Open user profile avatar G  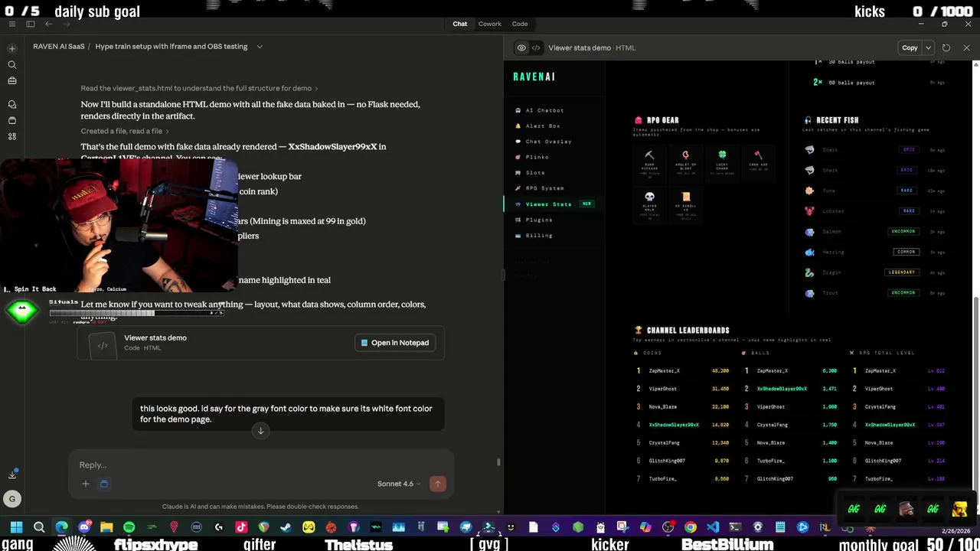[x=12, y=499]
